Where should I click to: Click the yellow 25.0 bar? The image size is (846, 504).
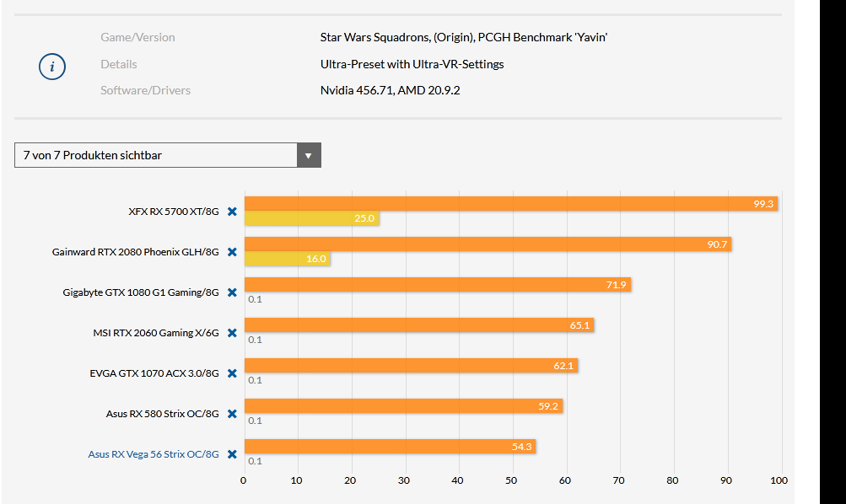[312, 217]
